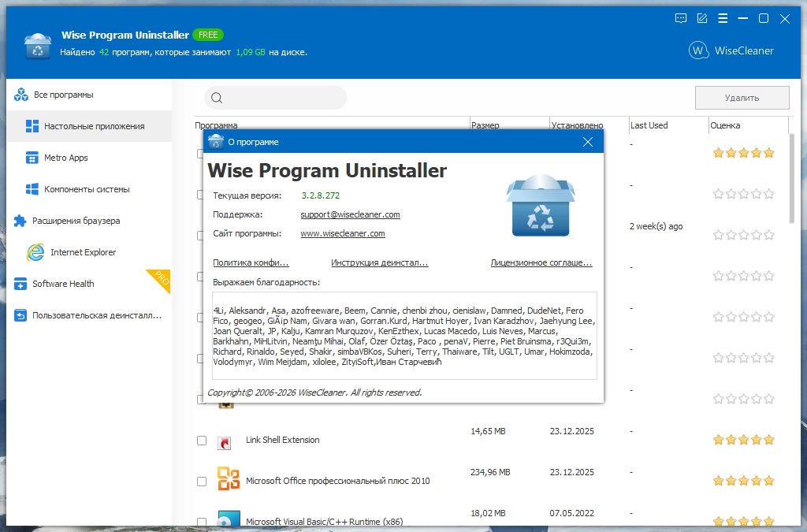Click the 2 week(s) ago cell
807x532 pixels.
[656, 226]
